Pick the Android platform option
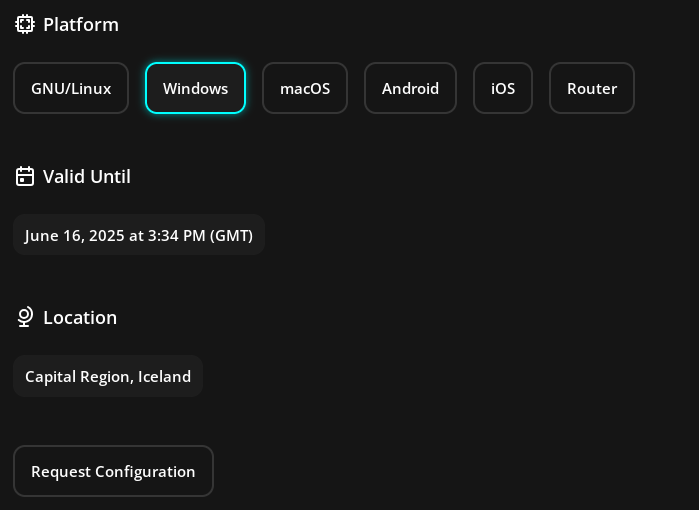The image size is (699, 510). 410,88
